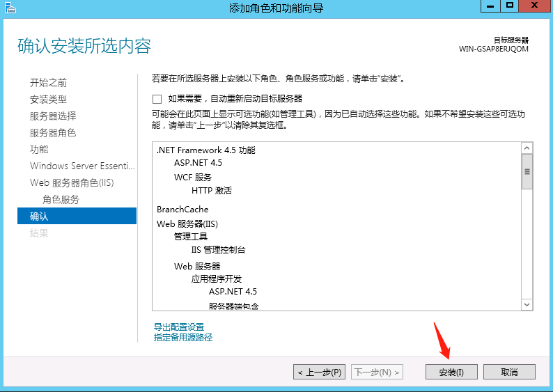Image resolution: width=553 pixels, height=392 pixels.
Task: Select .NET Framework 4.5 功能 entry
Action: click(206, 150)
